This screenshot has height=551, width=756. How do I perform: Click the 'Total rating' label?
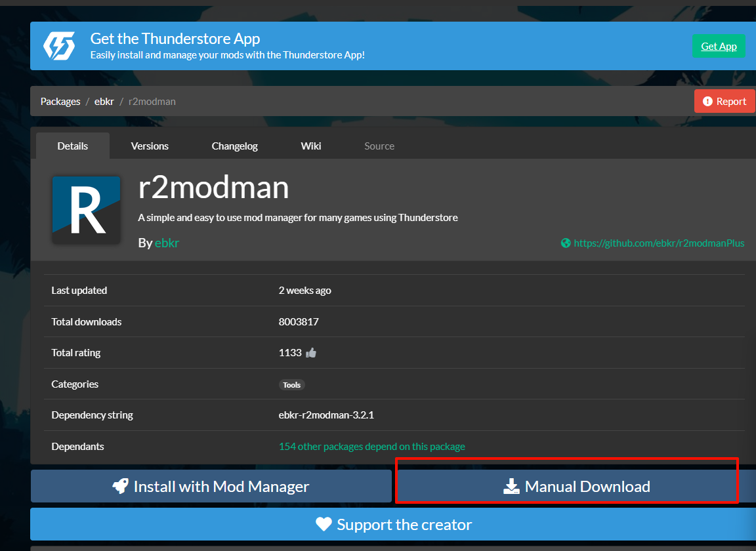tap(75, 353)
